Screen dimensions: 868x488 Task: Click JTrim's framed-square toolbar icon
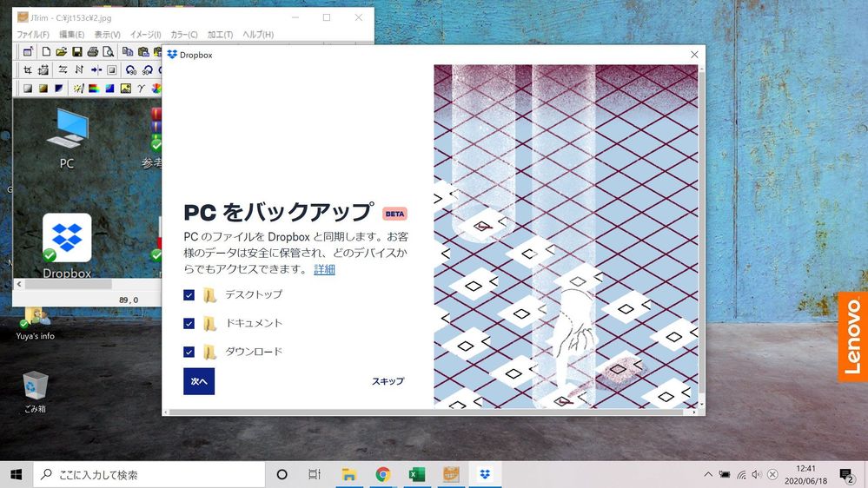(x=112, y=69)
